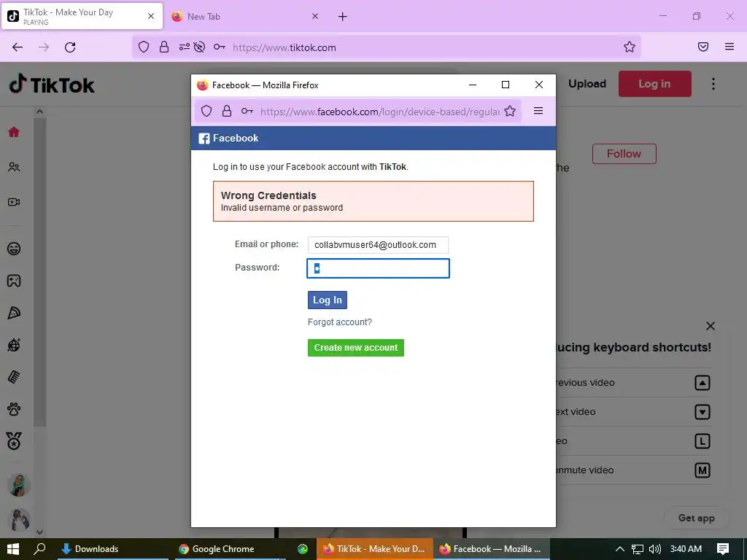Go back in main Firefox window
This screenshot has width=747, height=560.
tap(18, 47)
